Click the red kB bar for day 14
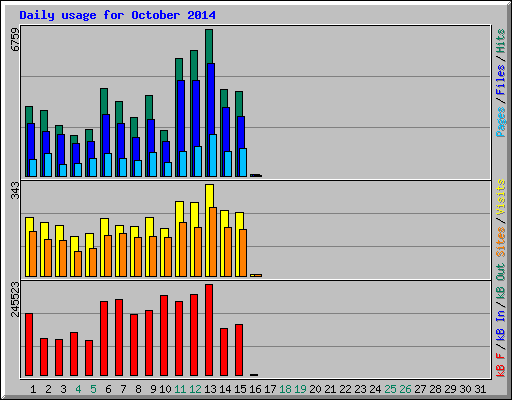Screen dimensions: 512x400 pos(224,352)
